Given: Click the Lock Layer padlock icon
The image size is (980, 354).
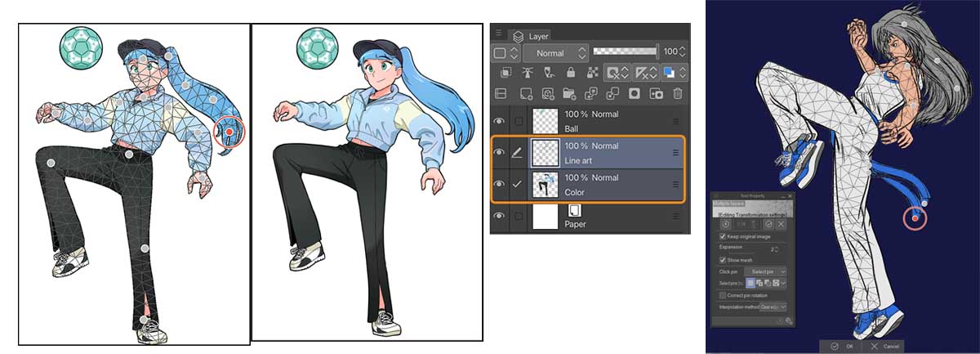Looking at the screenshot, I should click(x=571, y=72).
